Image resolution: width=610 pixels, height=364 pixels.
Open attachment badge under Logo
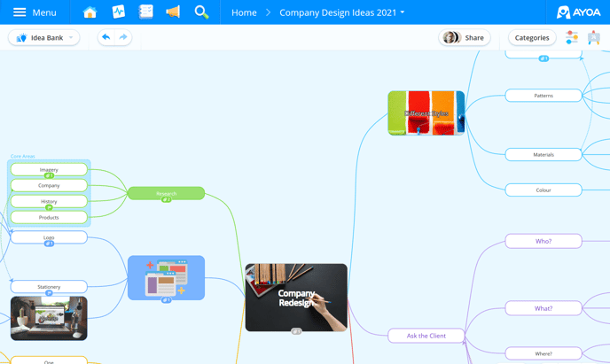49,244
